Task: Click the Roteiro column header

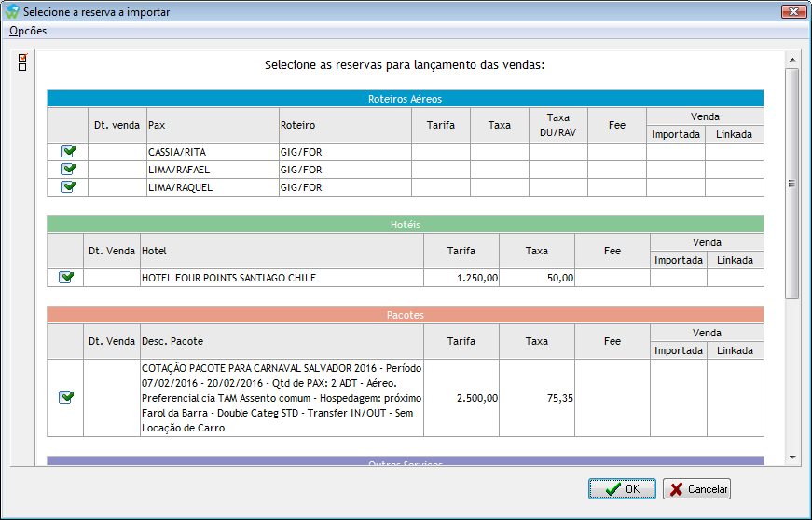Action: coord(346,125)
